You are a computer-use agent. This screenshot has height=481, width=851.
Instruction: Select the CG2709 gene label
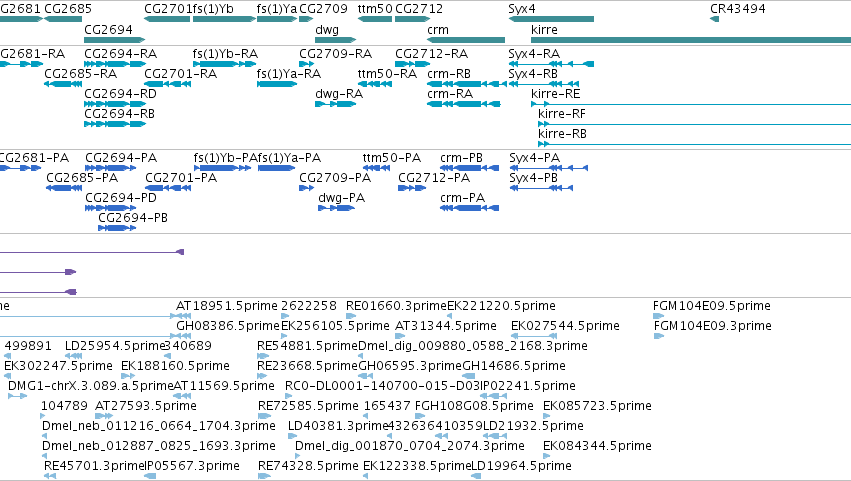coord(323,9)
